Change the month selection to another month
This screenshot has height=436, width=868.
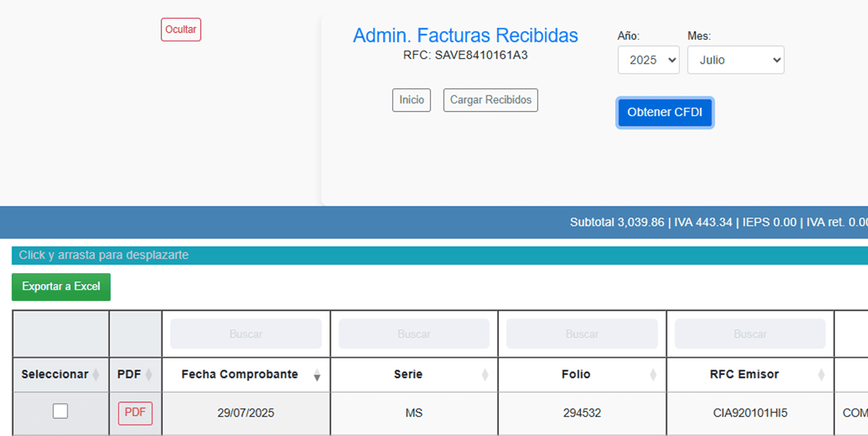coord(735,60)
